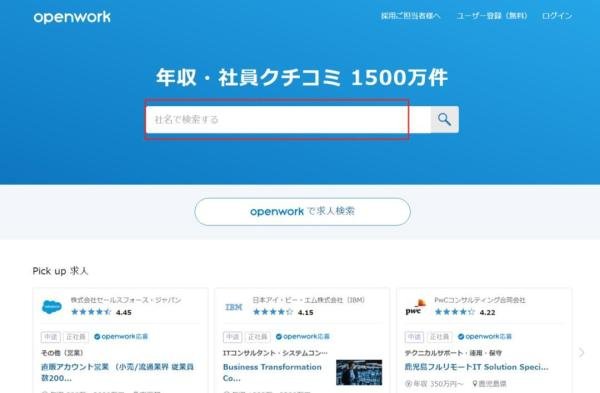
Task: Click その他（営業） category text
Action: pos(62,353)
